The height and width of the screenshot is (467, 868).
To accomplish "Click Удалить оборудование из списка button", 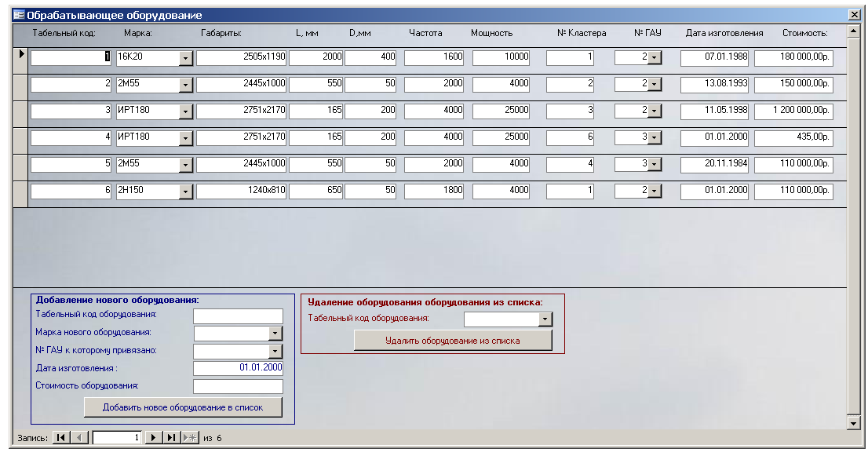I will tap(453, 341).
